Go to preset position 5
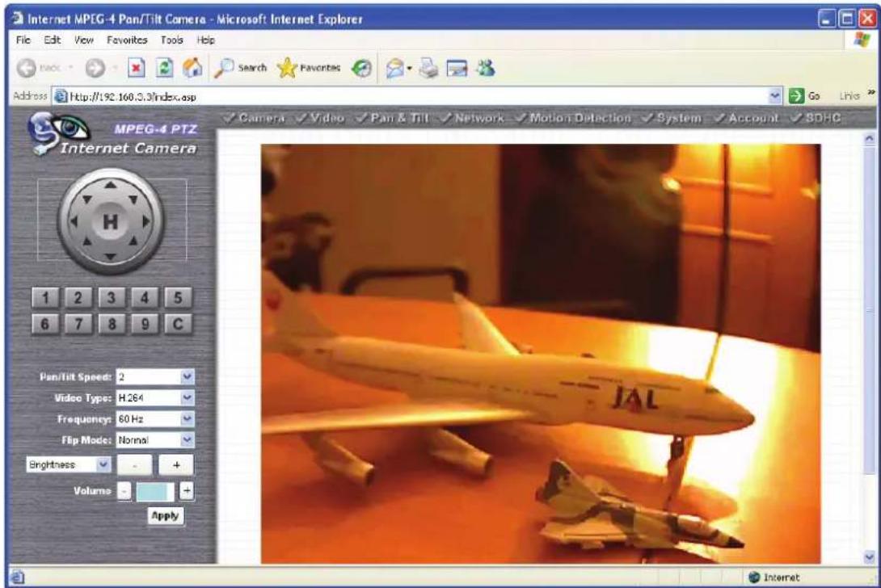Image resolution: width=881 pixels, height=588 pixels. pyautogui.click(x=178, y=298)
